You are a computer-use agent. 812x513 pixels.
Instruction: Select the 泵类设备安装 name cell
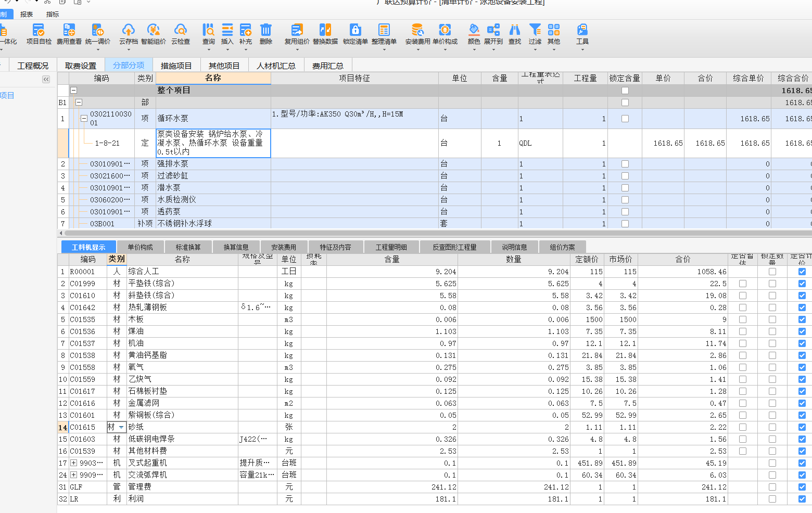213,143
